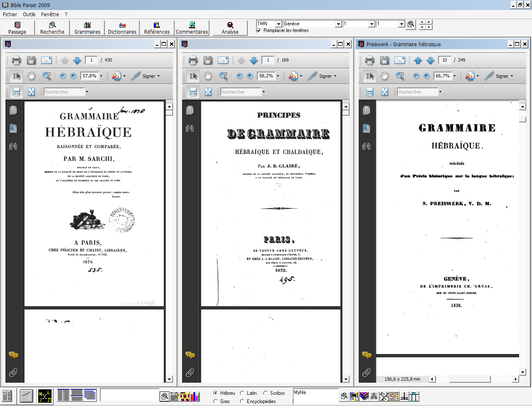532x406 pixels.
Task: Print the Sarchi grammar document
Action: tap(17, 60)
